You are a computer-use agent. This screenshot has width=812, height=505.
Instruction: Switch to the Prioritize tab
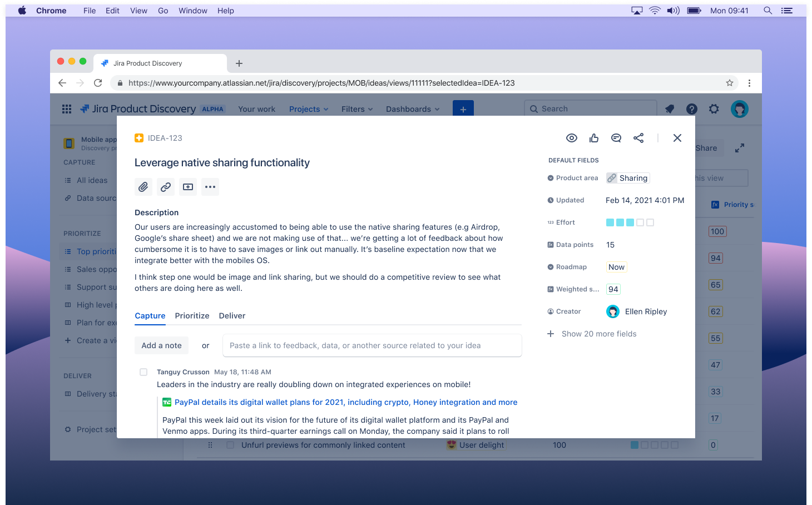(192, 315)
